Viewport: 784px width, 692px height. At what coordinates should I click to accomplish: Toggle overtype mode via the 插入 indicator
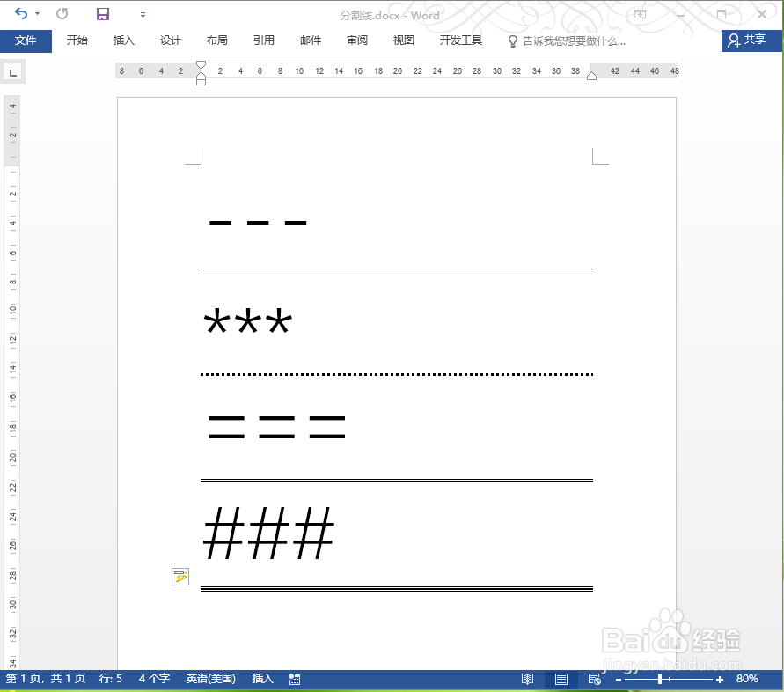click(262, 679)
